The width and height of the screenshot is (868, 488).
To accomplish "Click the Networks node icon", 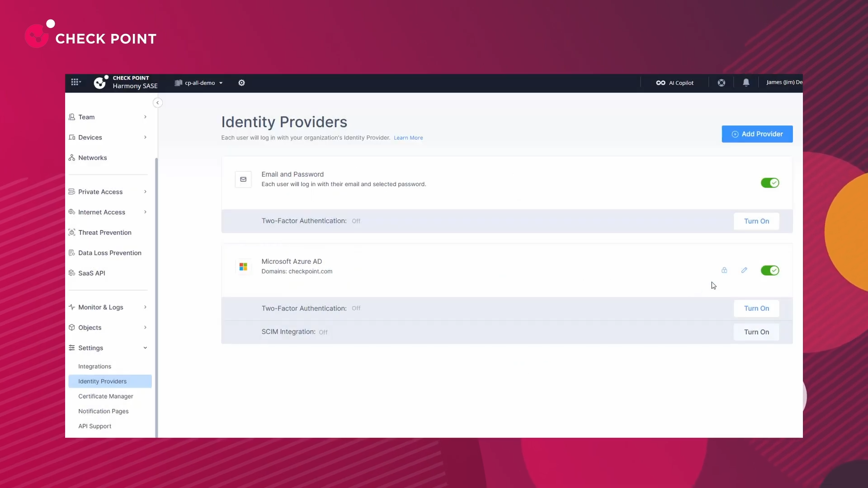I will (x=71, y=158).
